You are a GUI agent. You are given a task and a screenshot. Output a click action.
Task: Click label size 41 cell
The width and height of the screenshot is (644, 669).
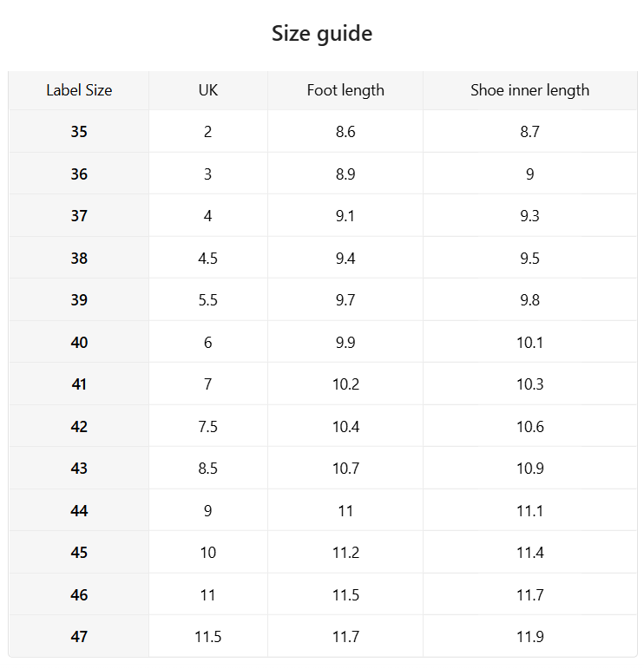pos(79,384)
